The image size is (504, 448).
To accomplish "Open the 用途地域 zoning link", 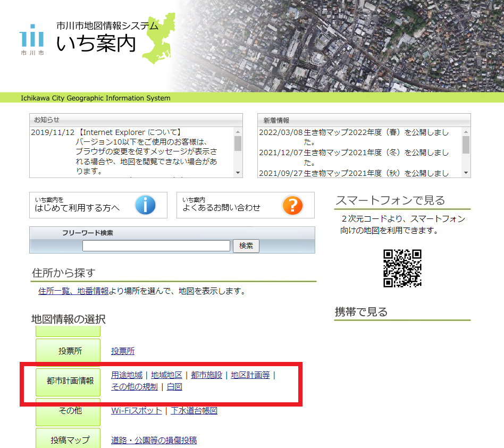I will (x=126, y=375).
